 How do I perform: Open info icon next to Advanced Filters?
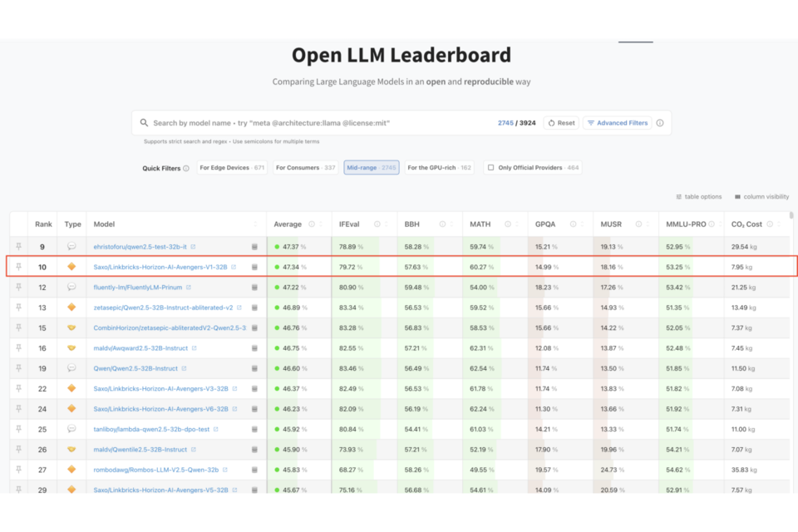pos(660,123)
